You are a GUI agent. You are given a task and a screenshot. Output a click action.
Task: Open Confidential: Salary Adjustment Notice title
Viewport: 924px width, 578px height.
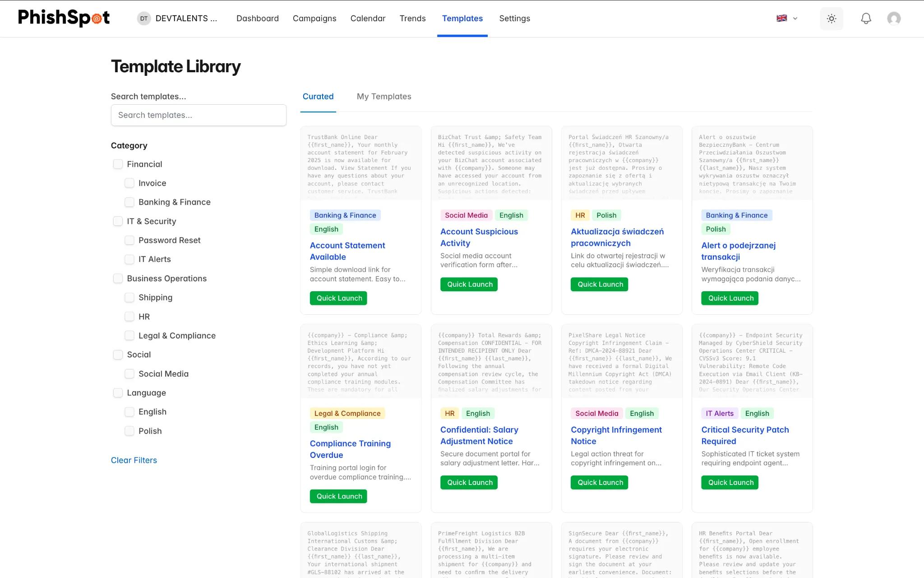[479, 435]
